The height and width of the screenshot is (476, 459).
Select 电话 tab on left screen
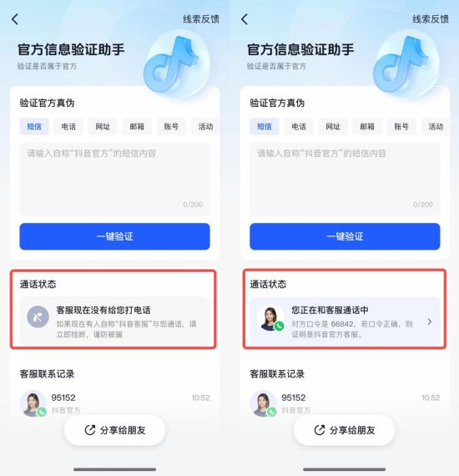point(68,126)
